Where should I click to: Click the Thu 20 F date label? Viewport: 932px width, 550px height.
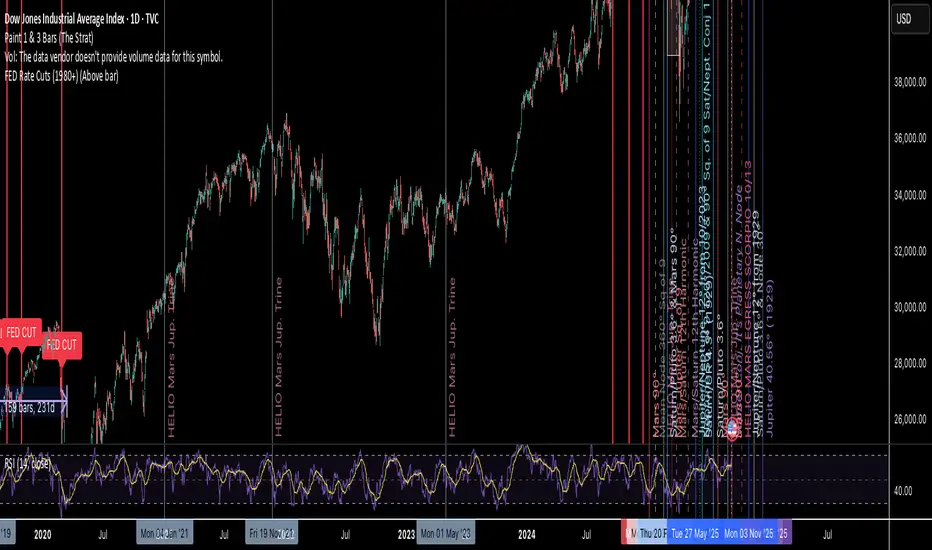coord(652,534)
